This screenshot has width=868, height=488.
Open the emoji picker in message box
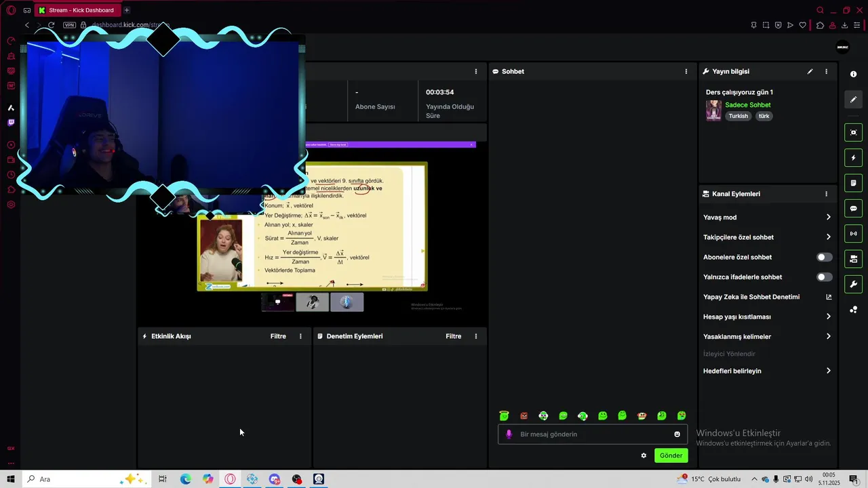(677, 434)
